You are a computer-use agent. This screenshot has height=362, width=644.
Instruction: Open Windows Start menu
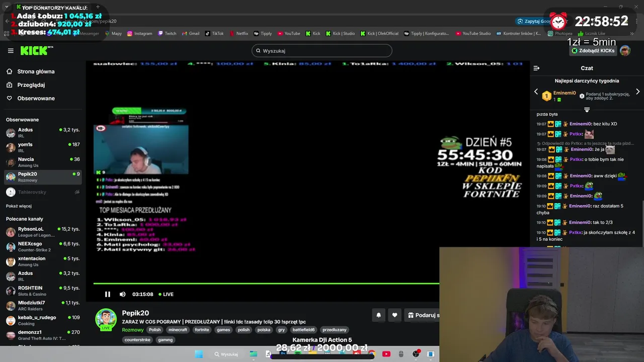pos(199,354)
